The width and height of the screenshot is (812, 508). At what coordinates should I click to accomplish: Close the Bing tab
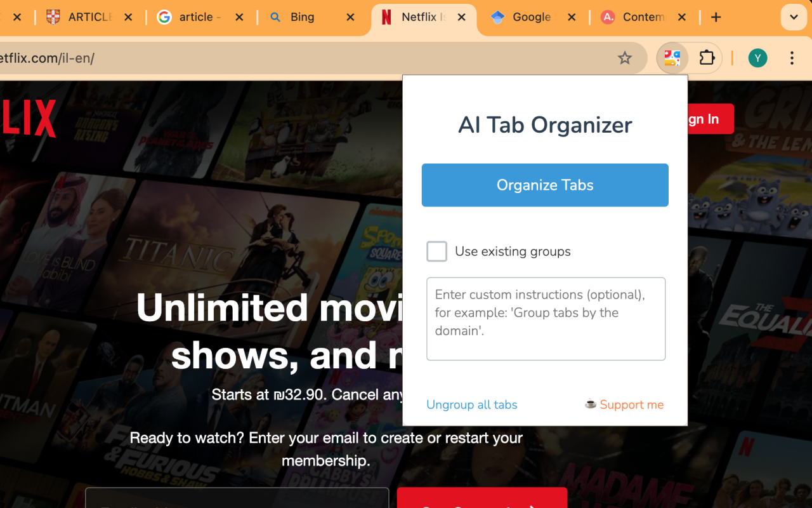click(x=350, y=17)
